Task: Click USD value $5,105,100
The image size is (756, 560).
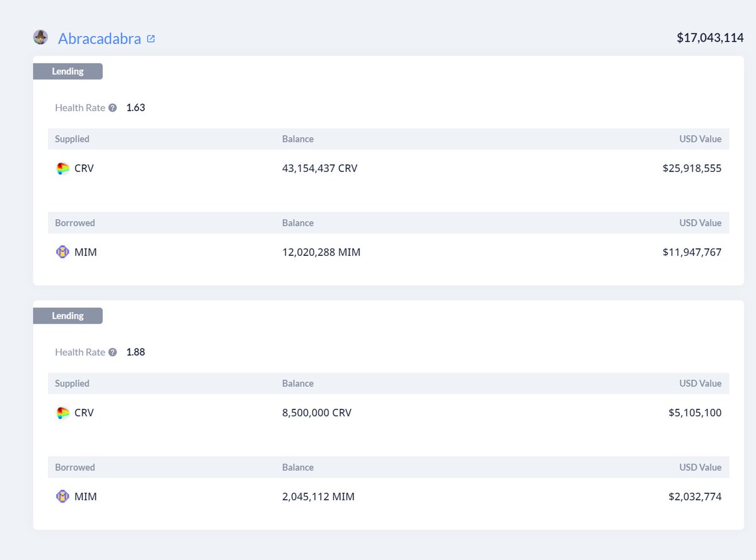Action: click(695, 413)
